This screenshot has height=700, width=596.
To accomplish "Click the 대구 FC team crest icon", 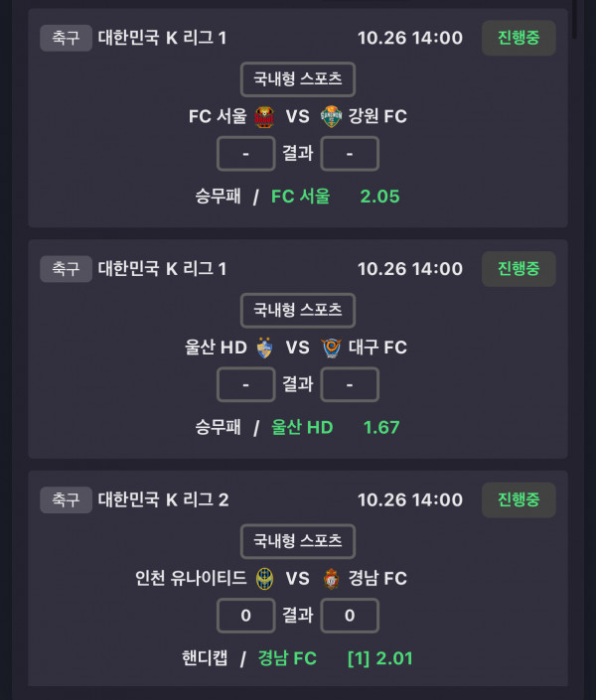I will [x=331, y=348].
